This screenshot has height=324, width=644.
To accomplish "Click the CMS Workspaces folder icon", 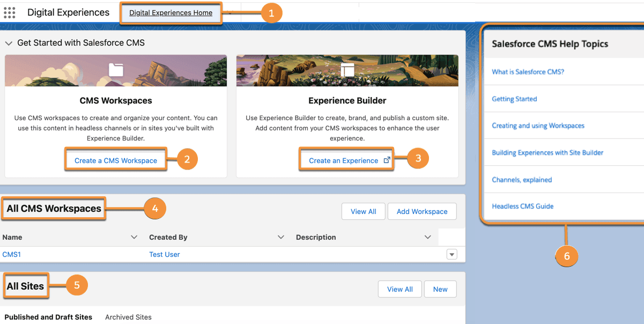I will (116, 70).
